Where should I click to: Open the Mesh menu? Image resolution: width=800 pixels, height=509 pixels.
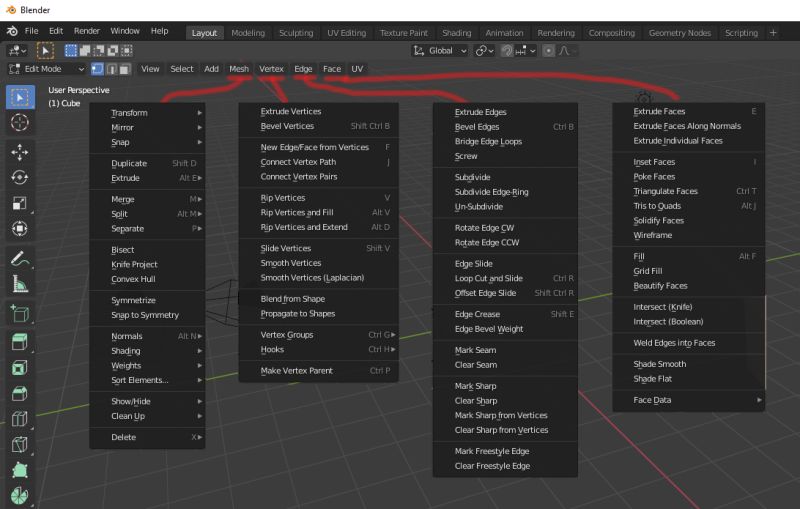tap(239, 69)
